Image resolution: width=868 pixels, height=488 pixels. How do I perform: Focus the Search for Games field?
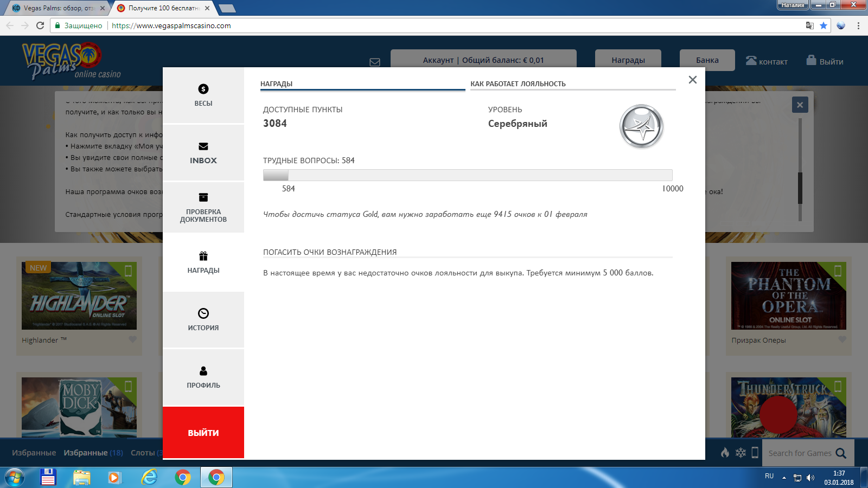coord(800,453)
